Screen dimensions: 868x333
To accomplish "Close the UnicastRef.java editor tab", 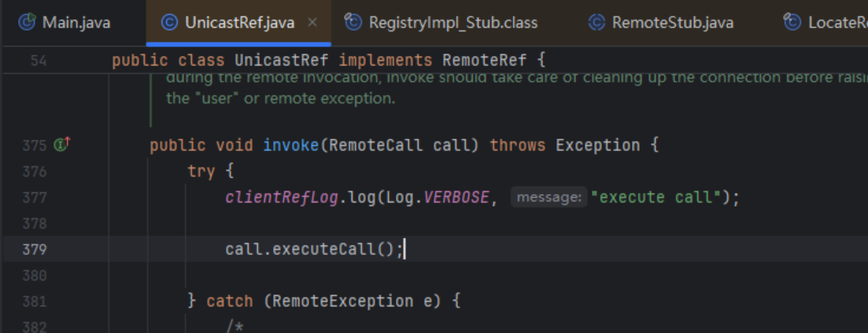I will 312,22.
